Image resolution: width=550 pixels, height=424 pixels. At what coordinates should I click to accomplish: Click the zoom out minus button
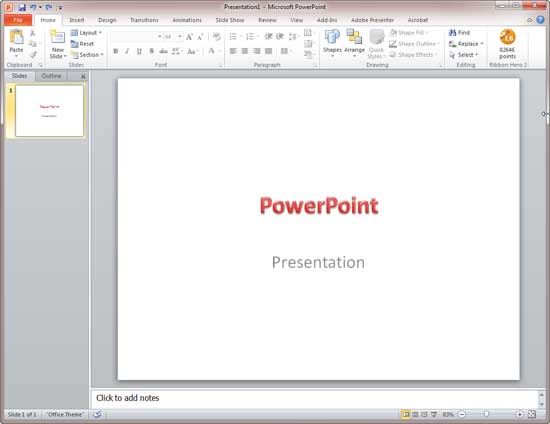[x=462, y=415]
